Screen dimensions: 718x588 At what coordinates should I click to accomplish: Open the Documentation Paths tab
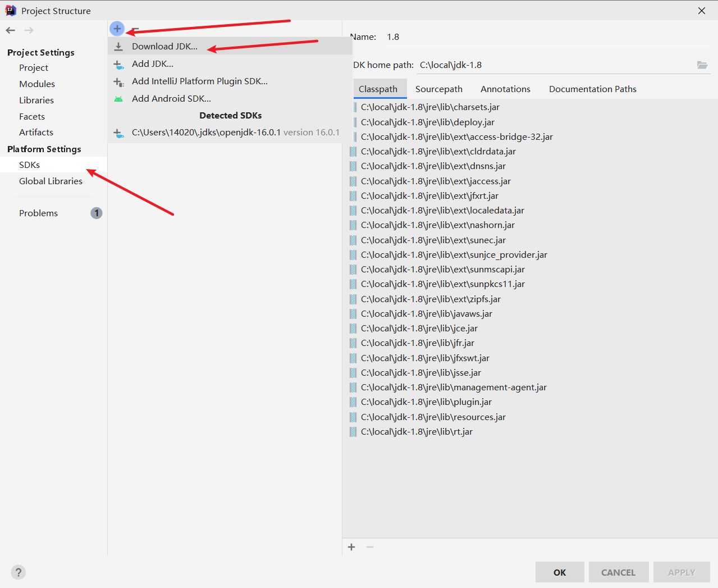click(593, 89)
